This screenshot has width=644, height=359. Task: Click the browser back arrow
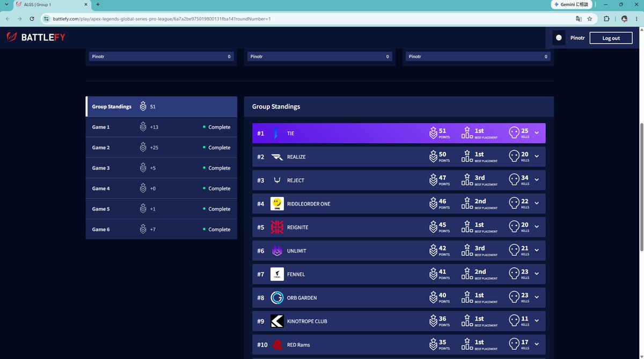point(7,19)
